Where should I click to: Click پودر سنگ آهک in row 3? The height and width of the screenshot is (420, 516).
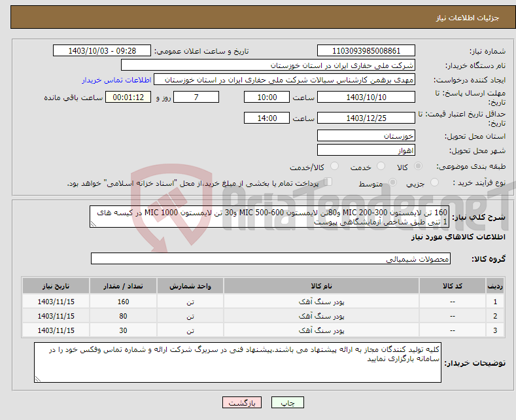click(321, 330)
